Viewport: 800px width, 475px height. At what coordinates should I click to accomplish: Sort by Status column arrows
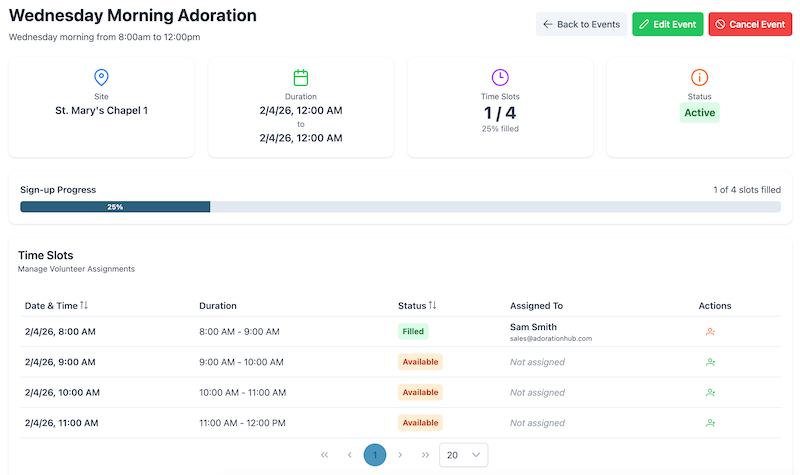click(x=433, y=305)
